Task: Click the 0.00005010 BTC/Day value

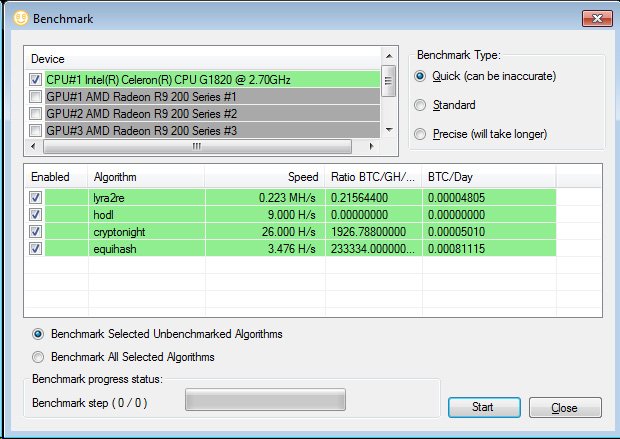Action: [456, 231]
